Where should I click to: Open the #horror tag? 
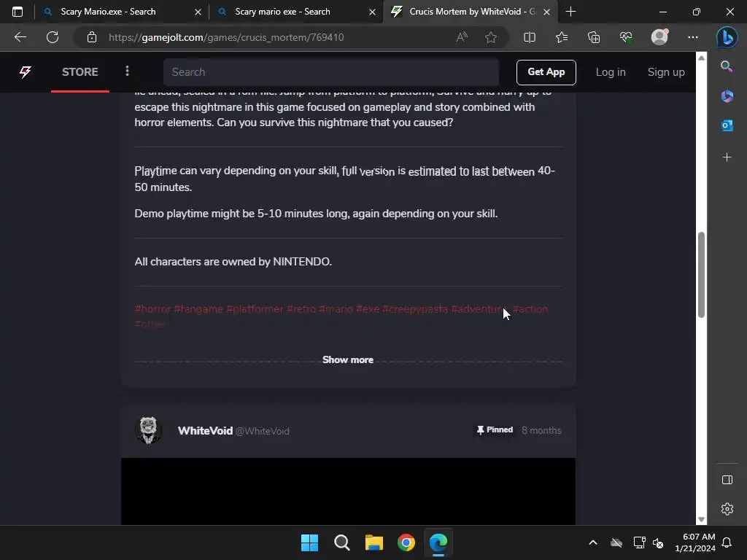[x=152, y=309]
